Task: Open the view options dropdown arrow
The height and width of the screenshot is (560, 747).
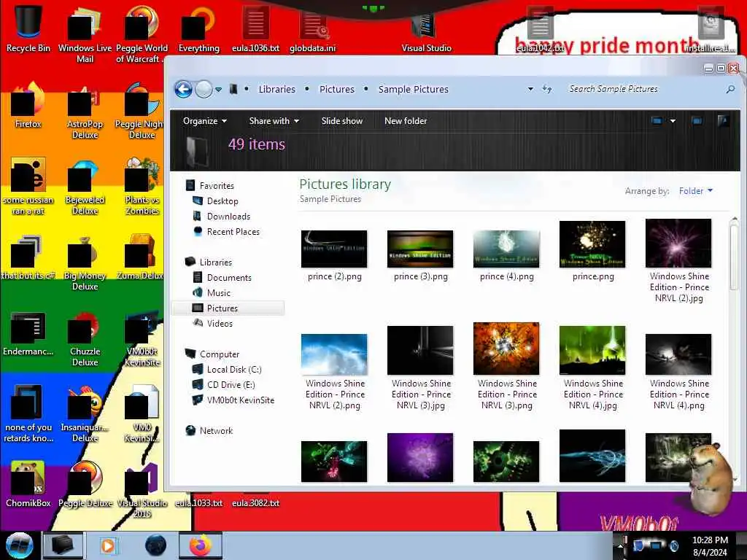Action: point(673,121)
